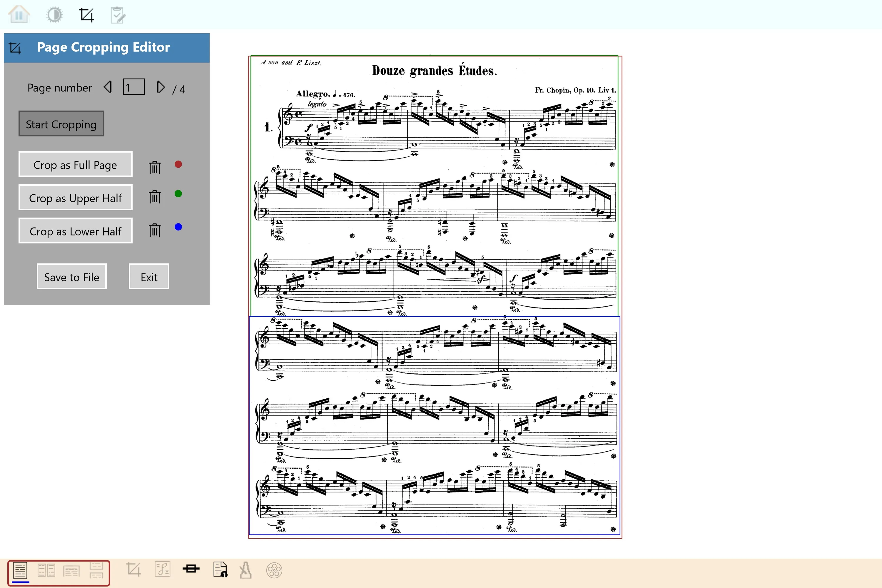
Task: Click the Allegro tempo marking on the score
Action: [x=325, y=94]
